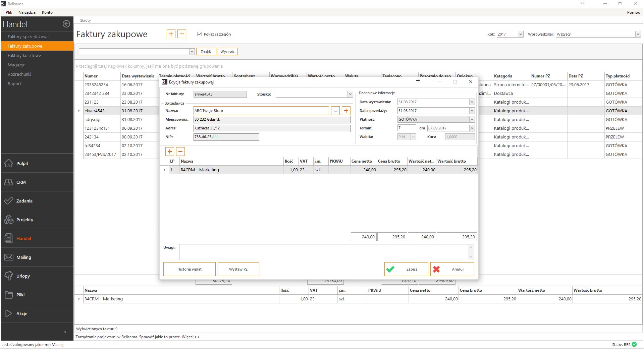Toggle the Pokaż szczegóły checkbox

200,34
